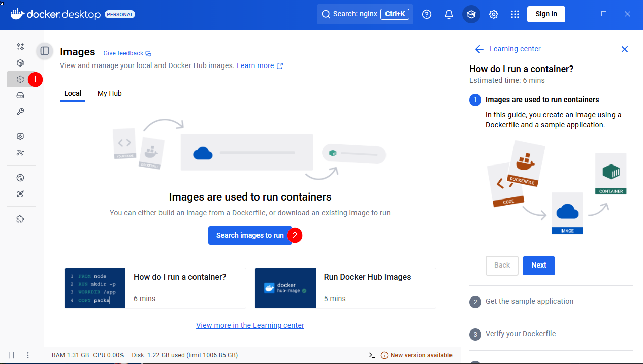Select the Local tab

(x=73, y=93)
